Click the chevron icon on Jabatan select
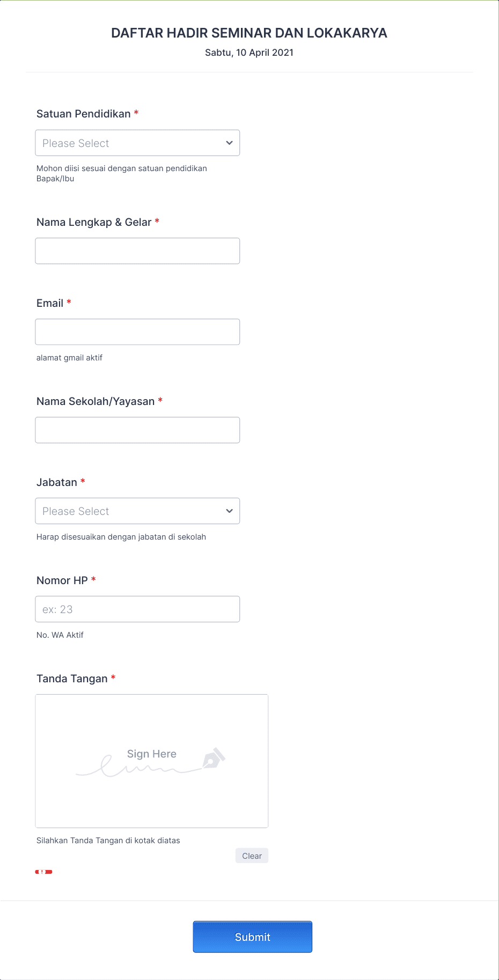Image resolution: width=499 pixels, height=980 pixels. (229, 511)
